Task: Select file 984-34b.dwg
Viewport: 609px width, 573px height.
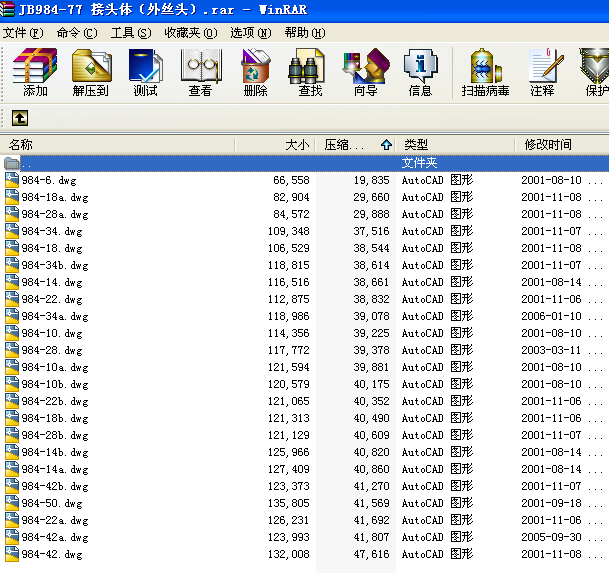Action: coord(55,265)
